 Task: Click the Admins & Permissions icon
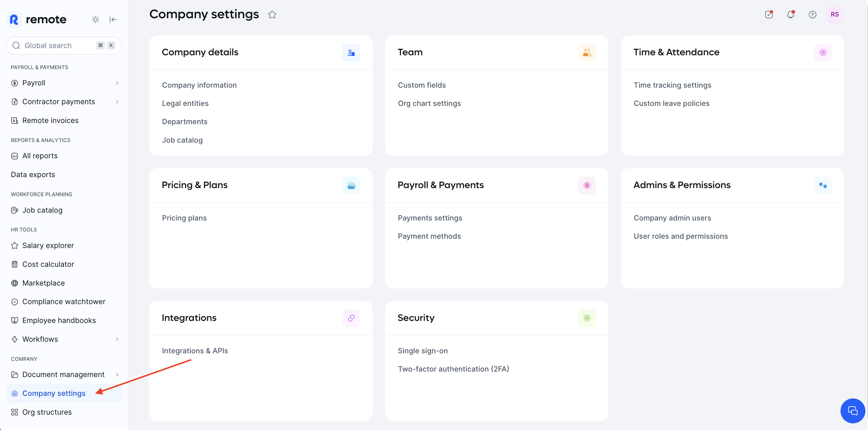(x=823, y=185)
